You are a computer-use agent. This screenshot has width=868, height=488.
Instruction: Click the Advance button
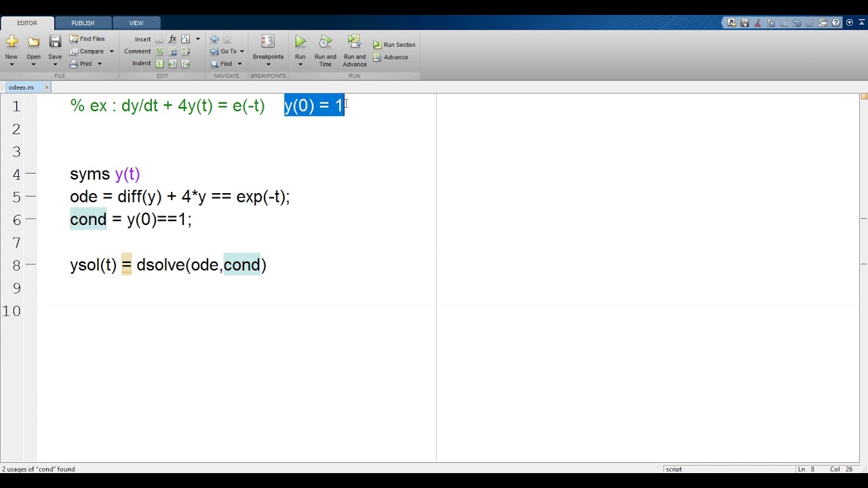(391, 58)
